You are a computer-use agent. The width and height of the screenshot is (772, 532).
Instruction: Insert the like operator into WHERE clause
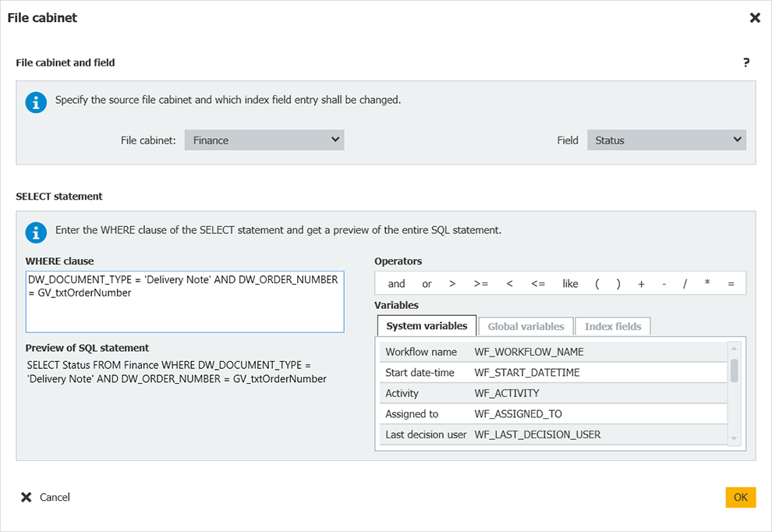click(x=570, y=283)
